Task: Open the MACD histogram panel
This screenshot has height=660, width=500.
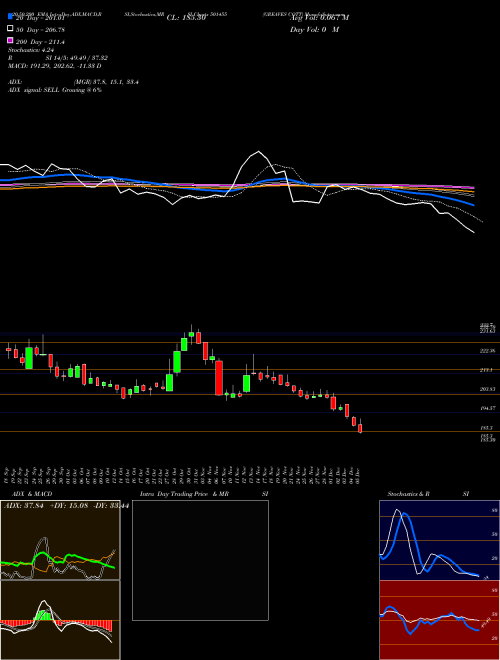Action: pyautogui.click(x=60, y=620)
